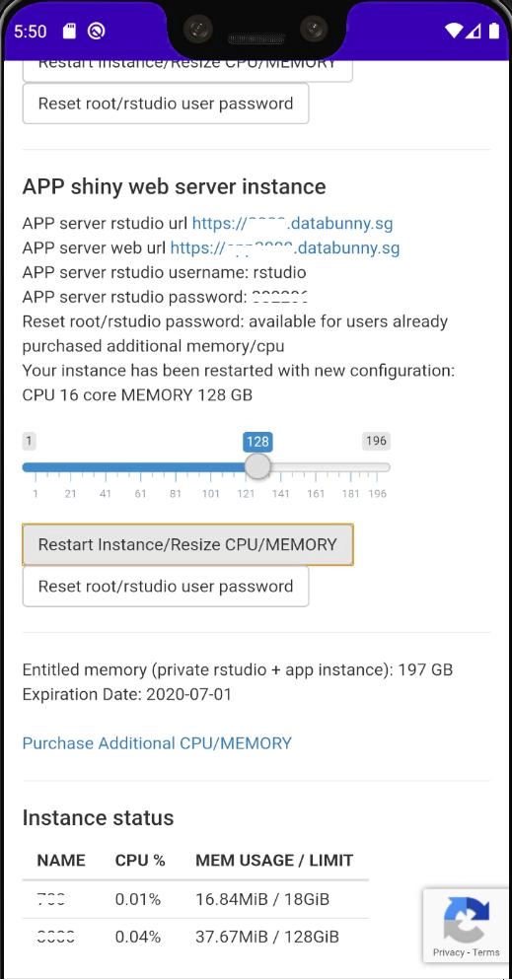Open the APP server web url link
This screenshot has height=980, width=512.
point(285,247)
